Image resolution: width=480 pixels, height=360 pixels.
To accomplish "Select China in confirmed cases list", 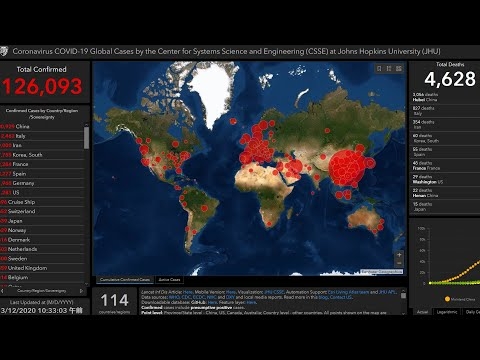I will pyautogui.click(x=42, y=127).
